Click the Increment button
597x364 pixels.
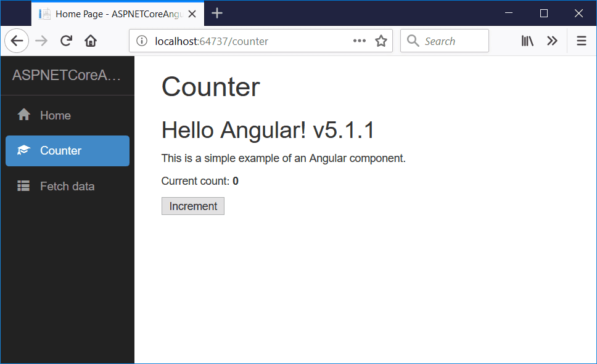click(193, 206)
